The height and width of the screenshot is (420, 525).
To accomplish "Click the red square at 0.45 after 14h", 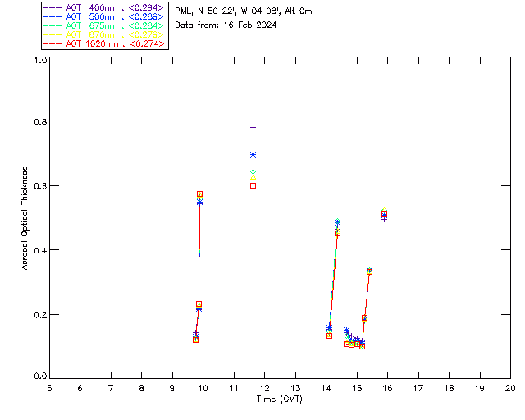I will [x=337, y=234].
